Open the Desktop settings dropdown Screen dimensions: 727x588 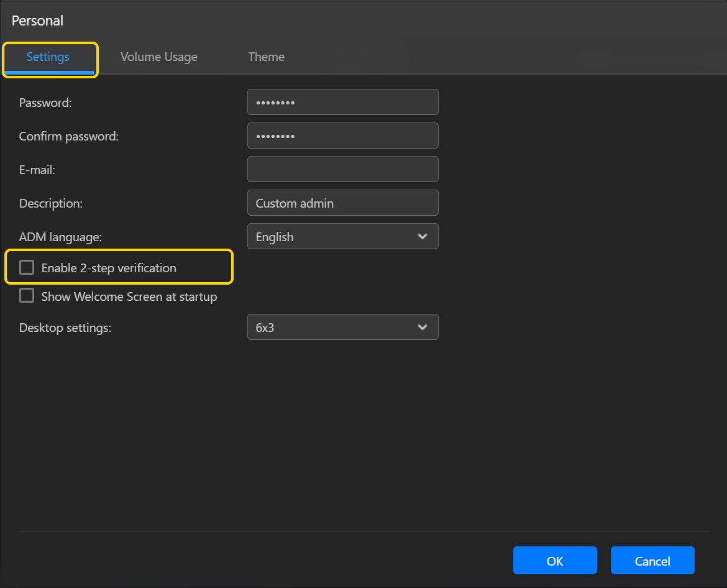coord(342,327)
